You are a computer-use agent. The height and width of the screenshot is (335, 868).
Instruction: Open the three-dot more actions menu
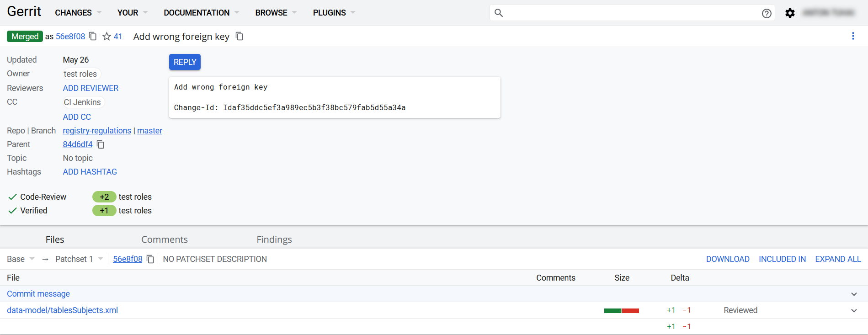tap(853, 36)
